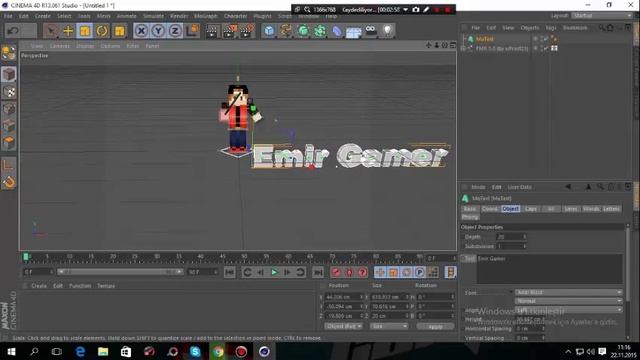Toggle the coordinate system icon
640x360 pixels.
pyautogui.click(x=192, y=31)
